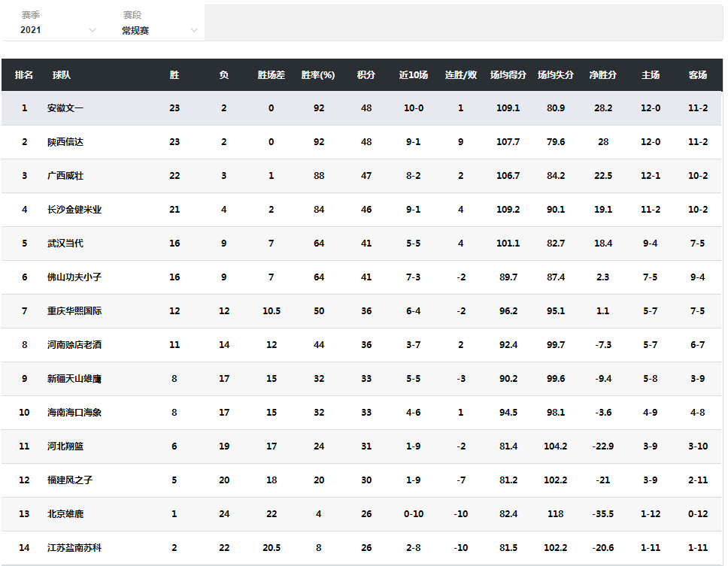
Task: Open team 安徽文一 in first row
Action: (x=65, y=108)
